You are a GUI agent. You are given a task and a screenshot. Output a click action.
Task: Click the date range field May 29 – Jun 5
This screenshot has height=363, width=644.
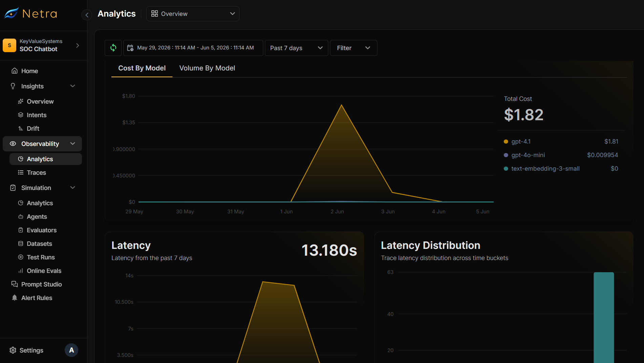point(193,48)
